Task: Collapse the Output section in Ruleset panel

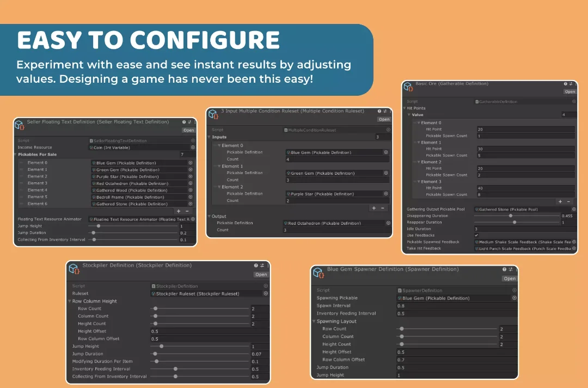Action: (209, 216)
